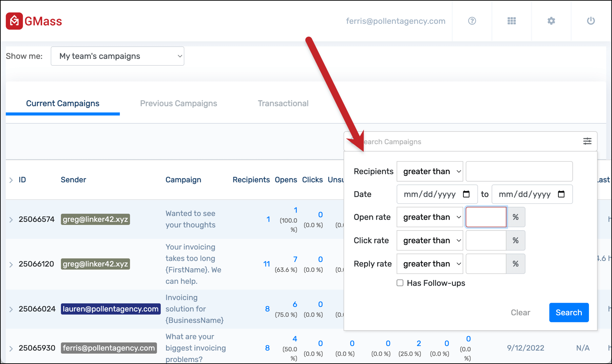
Task: Sort by the Campaign column header
Action: pyautogui.click(x=183, y=180)
